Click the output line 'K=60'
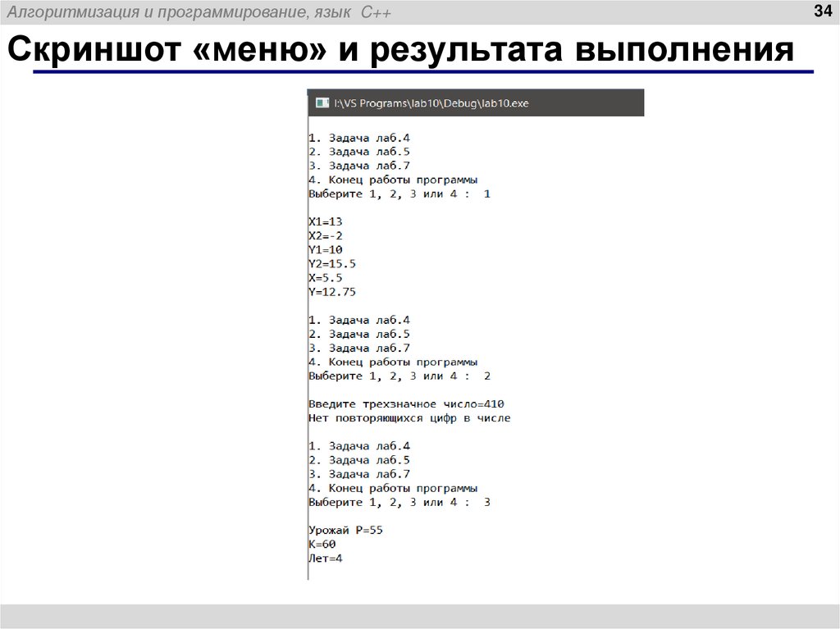This screenshot has width=840, height=629. [322, 545]
